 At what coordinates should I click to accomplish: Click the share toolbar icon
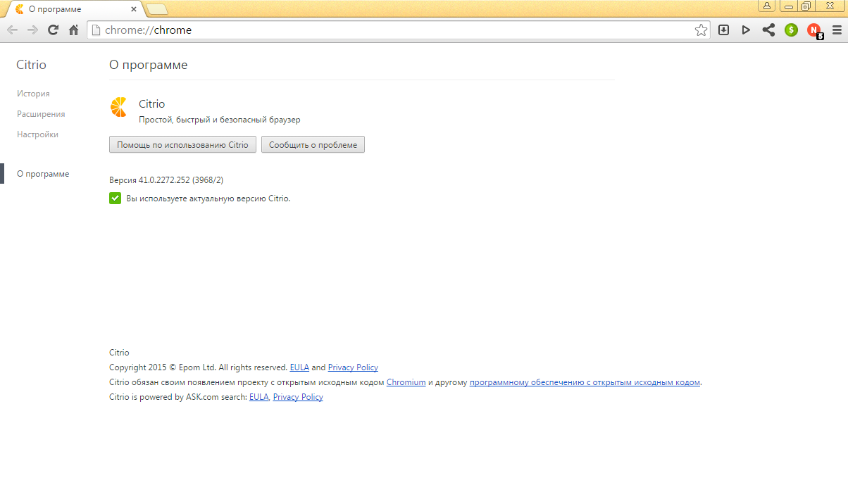(x=768, y=30)
